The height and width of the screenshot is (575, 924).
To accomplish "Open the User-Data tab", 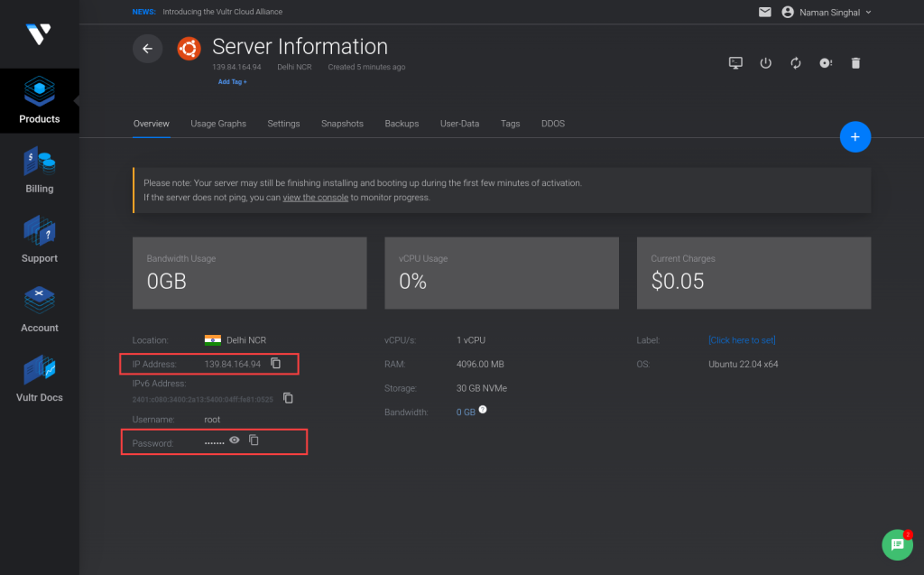I will click(x=459, y=124).
